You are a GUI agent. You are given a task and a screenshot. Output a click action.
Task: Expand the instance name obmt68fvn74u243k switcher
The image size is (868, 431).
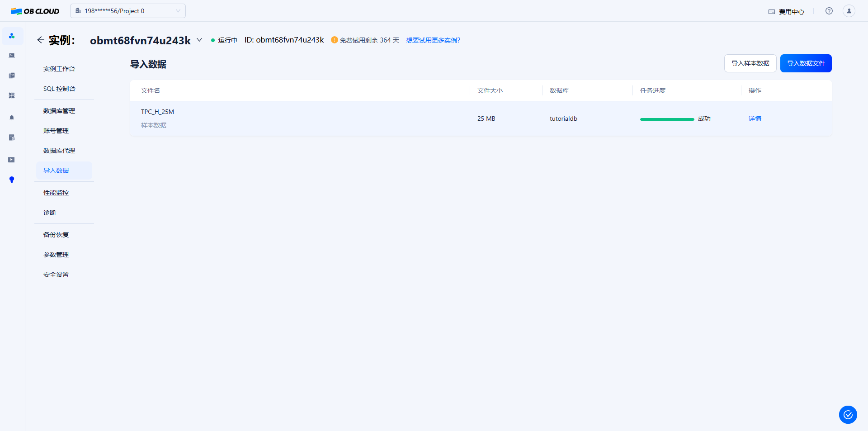[199, 40]
